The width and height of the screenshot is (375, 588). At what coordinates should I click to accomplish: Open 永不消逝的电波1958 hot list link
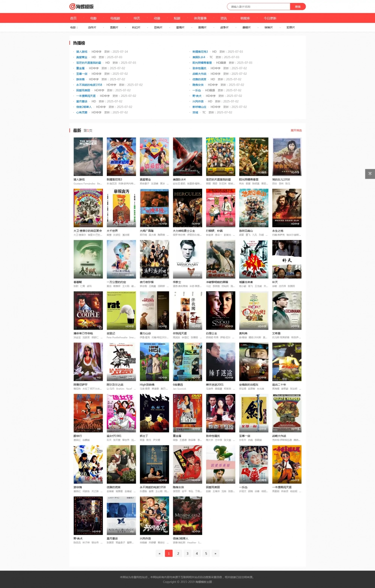[89, 85]
